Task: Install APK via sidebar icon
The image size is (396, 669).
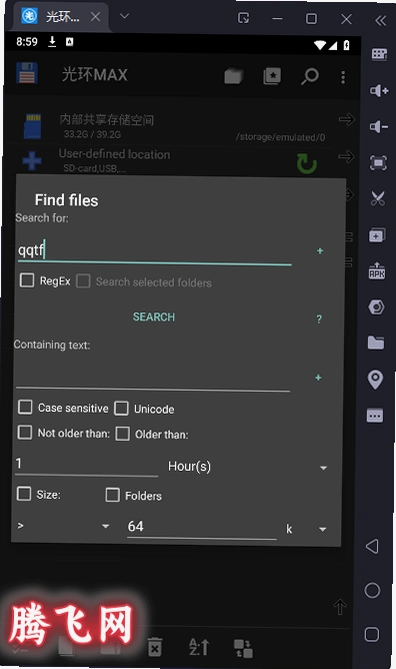Action: (377, 271)
